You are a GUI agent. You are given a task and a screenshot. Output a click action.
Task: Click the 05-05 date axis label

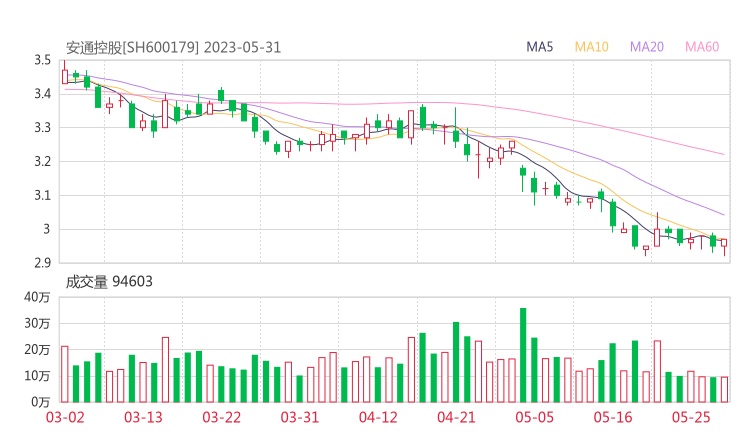(x=534, y=417)
